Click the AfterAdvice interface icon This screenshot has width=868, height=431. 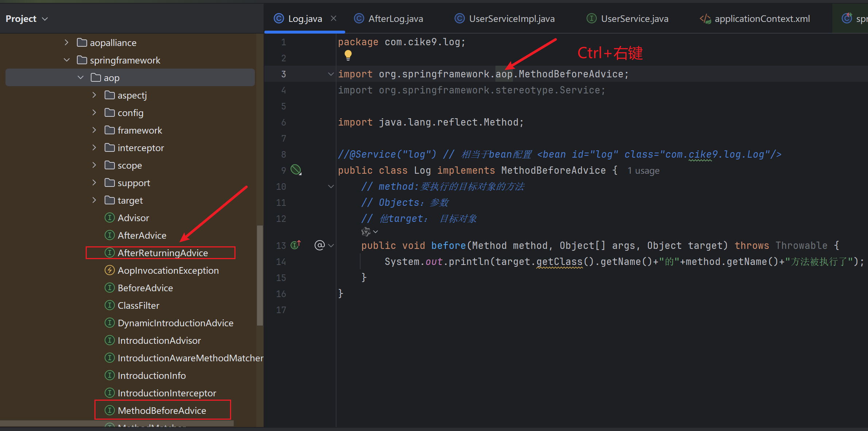tap(110, 235)
